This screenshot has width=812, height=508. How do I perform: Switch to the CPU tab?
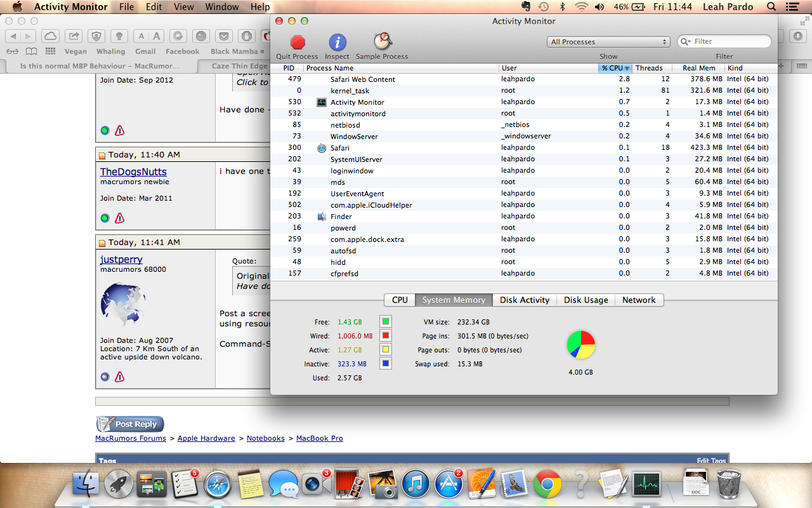pyautogui.click(x=400, y=300)
